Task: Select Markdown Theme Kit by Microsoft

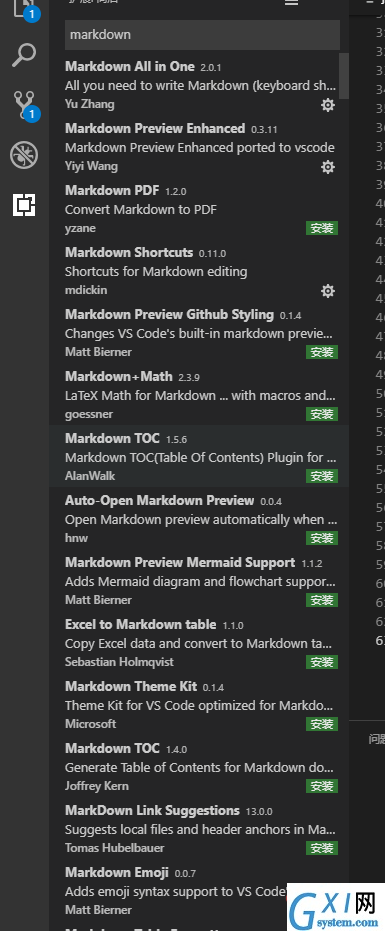Action: pos(199,704)
